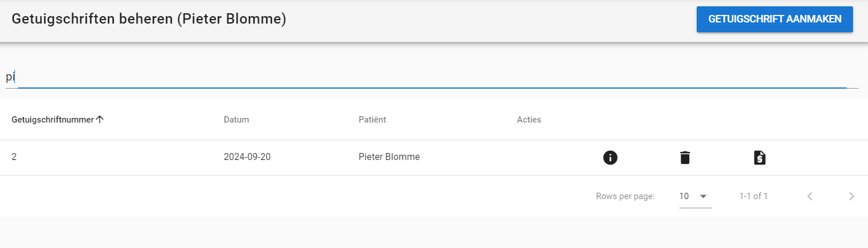Expand the rows-per-page dropdown arrow
The image size is (868, 248).
tap(703, 196)
